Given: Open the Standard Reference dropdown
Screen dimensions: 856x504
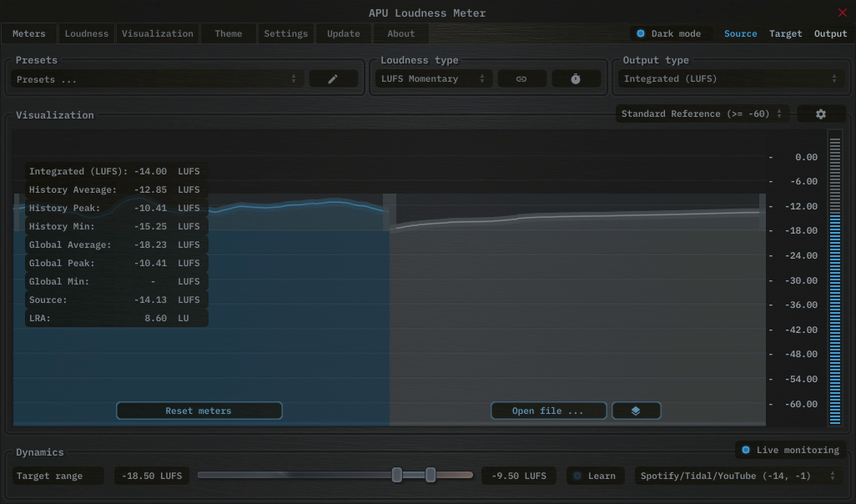Looking at the screenshot, I should point(701,113).
